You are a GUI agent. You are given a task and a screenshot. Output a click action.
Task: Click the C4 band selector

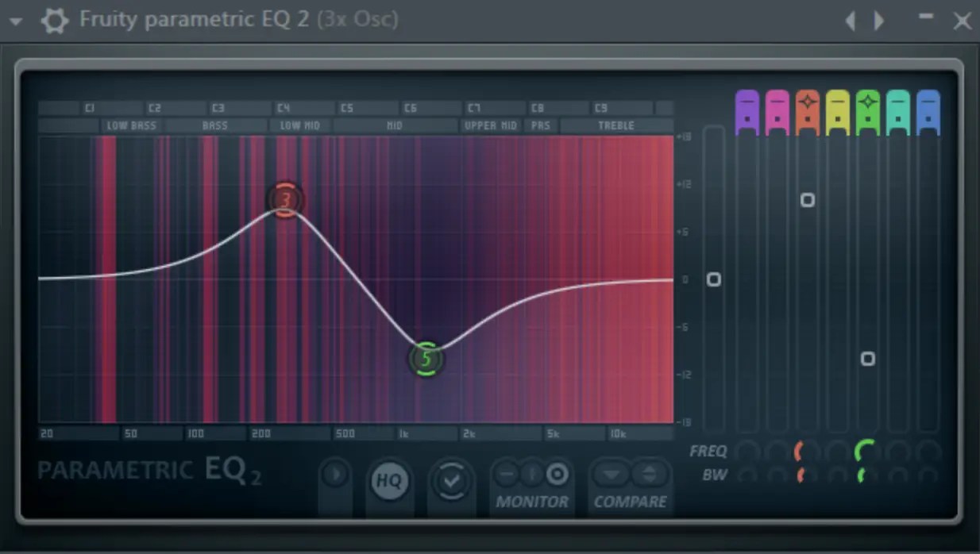[284, 107]
